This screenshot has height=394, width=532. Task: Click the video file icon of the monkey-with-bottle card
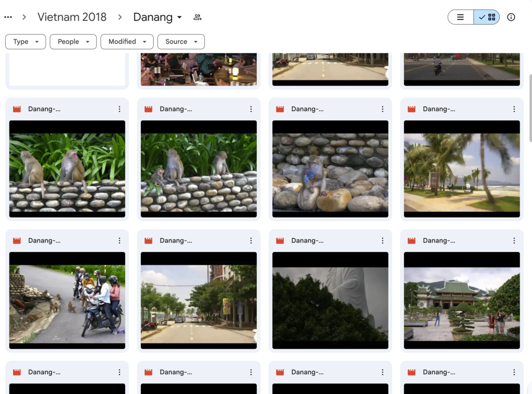(x=280, y=109)
